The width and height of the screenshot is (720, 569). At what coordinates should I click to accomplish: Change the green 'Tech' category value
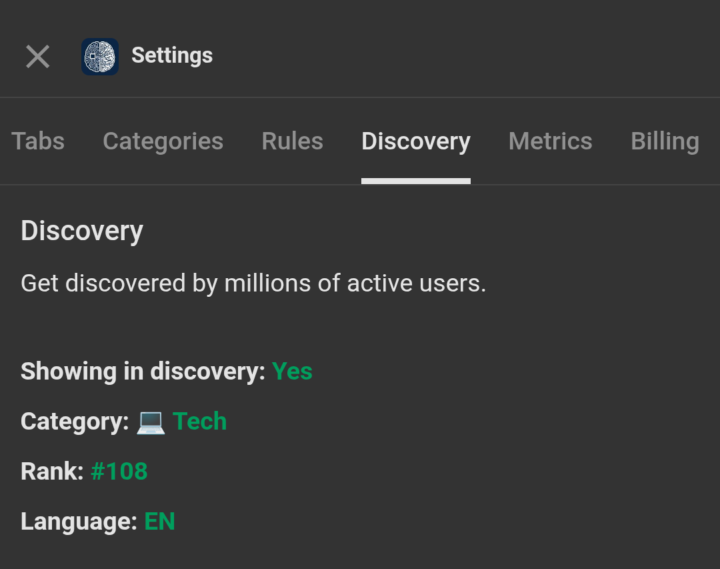tap(200, 421)
